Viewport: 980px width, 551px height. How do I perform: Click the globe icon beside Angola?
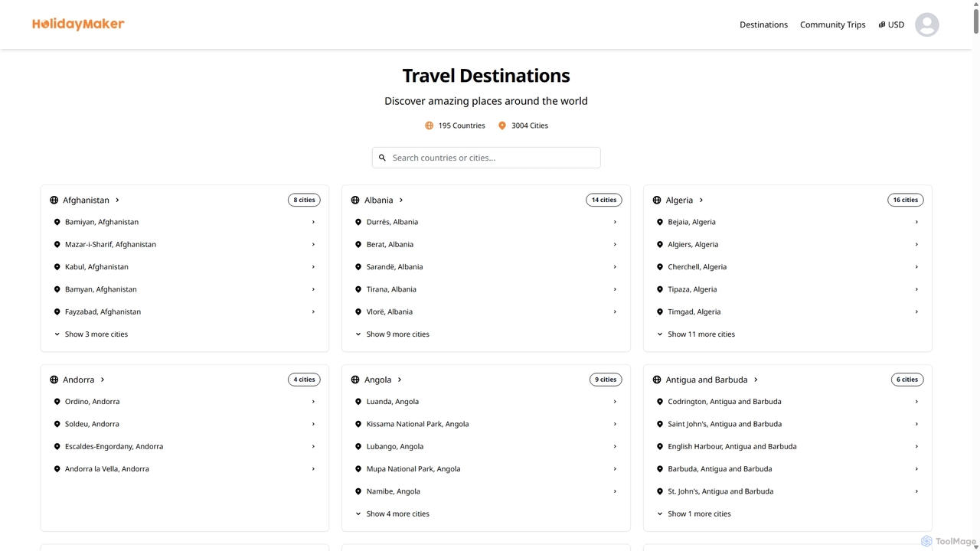point(355,380)
